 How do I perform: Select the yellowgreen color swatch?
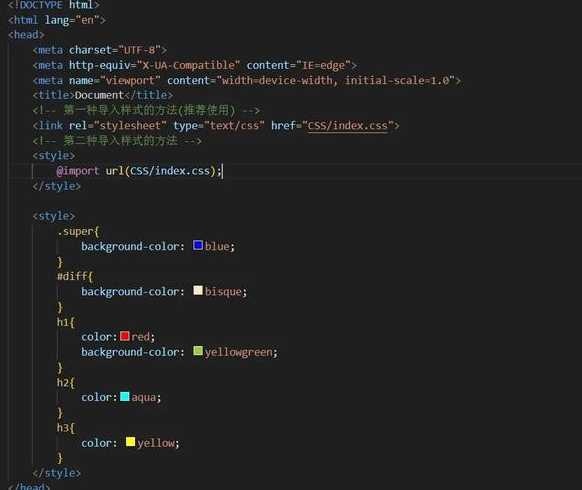coord(198,351)
